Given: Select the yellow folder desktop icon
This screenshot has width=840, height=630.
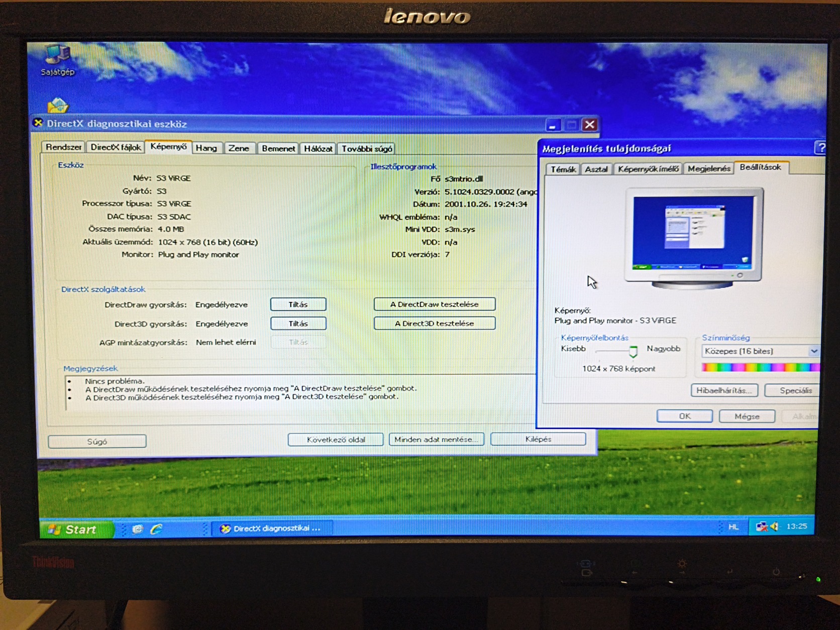Looking at the screenshot, I should (x=58, y=105).
